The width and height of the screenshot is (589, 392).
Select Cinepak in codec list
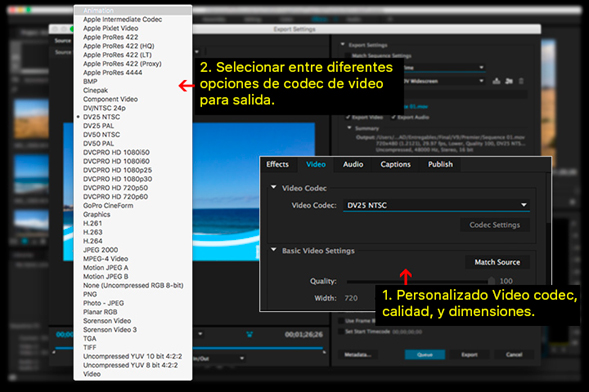pos(133,90)
